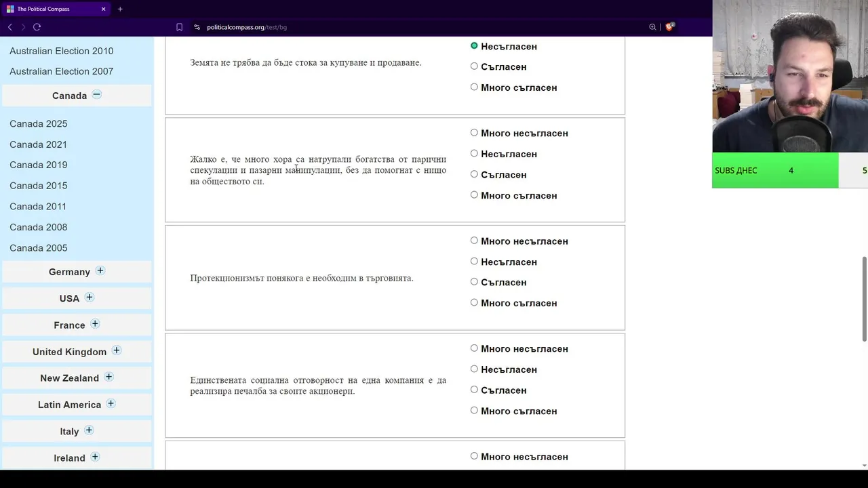Open a new browser tab with plus
The image size is (868, 488).
tap(120, 9)
